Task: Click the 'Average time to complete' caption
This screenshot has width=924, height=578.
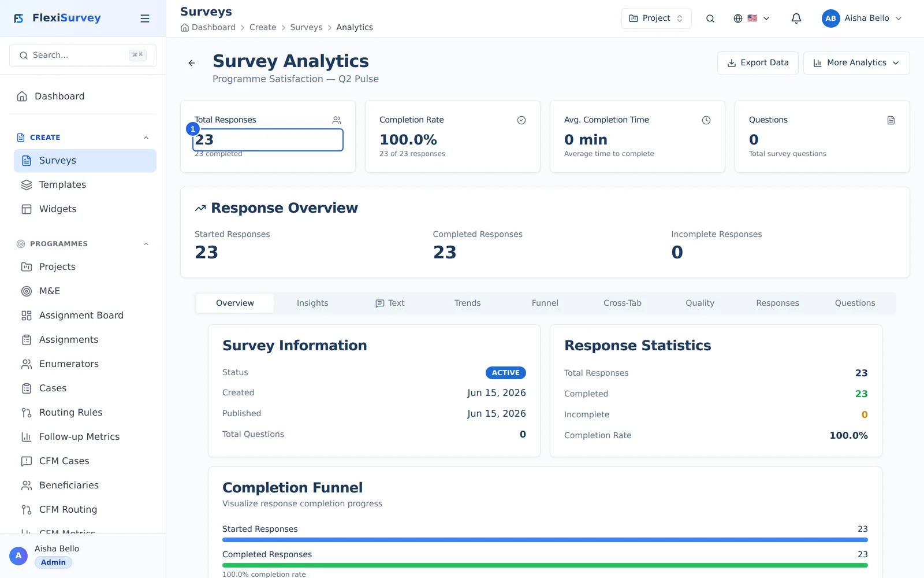Action: pyautogui.click(x=609, y=154)
